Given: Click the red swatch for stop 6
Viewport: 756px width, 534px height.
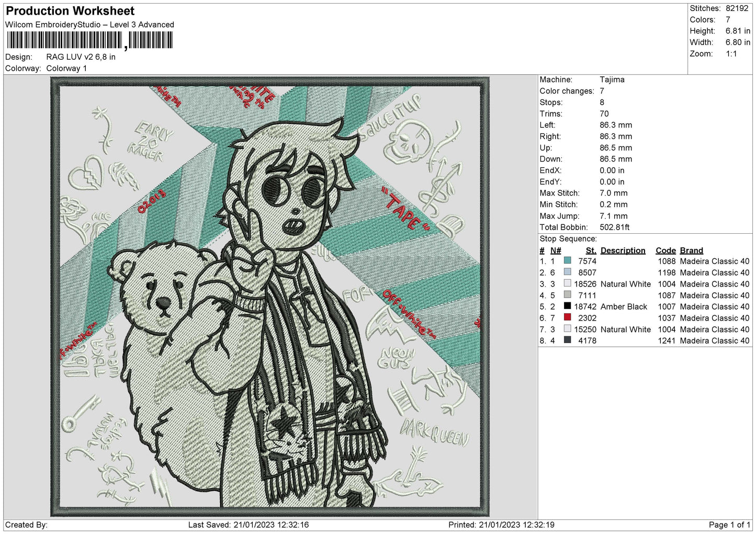Looking at the screenshot, I should (567, 317).
